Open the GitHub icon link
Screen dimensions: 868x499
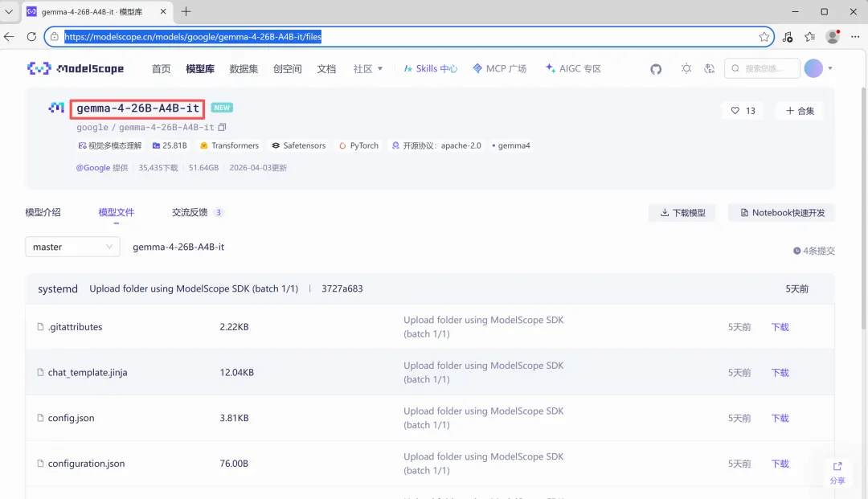pos(656,68)
